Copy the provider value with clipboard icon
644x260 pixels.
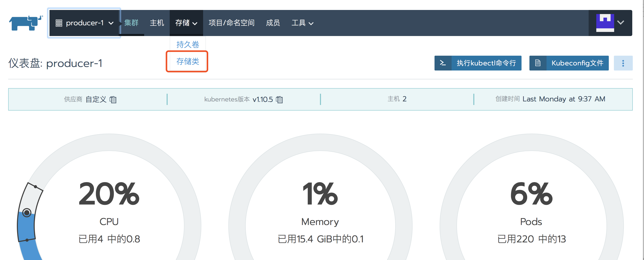(113, 99)
